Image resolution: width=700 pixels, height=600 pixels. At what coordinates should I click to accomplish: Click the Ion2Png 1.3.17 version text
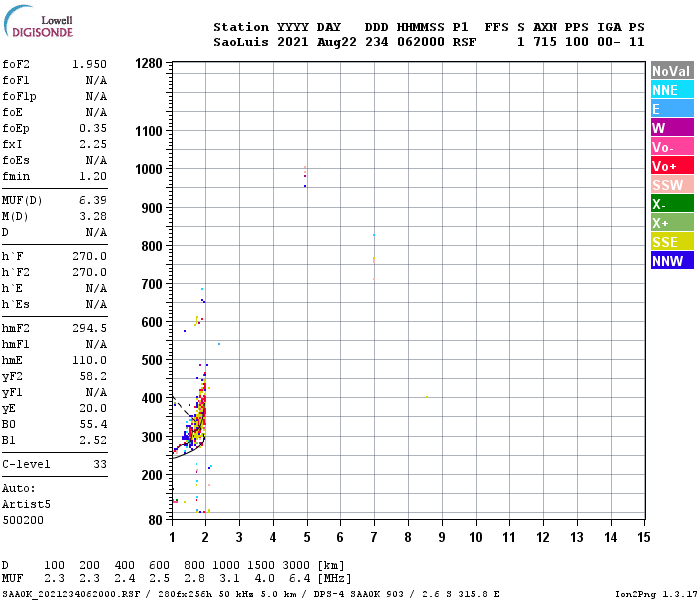pyautogui.click(x=656, y=594)
